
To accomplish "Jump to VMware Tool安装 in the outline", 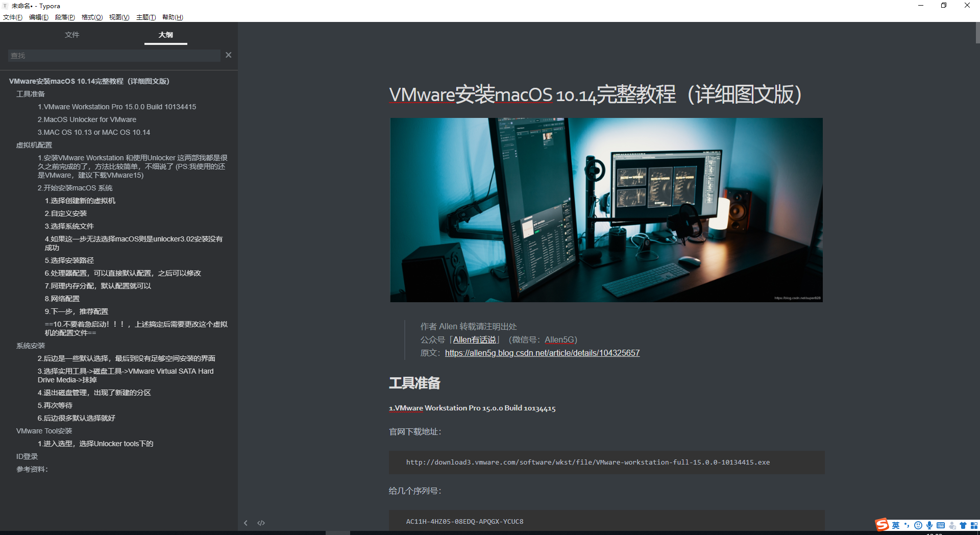I will tap(44, 431).
